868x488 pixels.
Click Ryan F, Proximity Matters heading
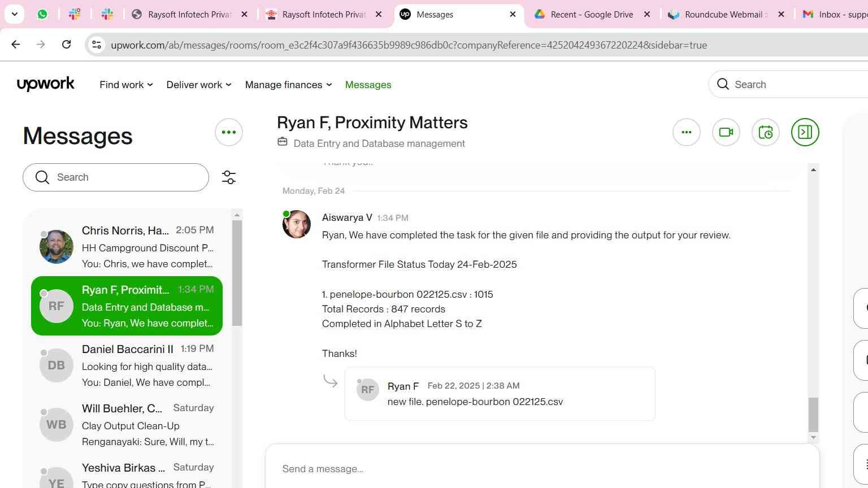coord(372,123)
